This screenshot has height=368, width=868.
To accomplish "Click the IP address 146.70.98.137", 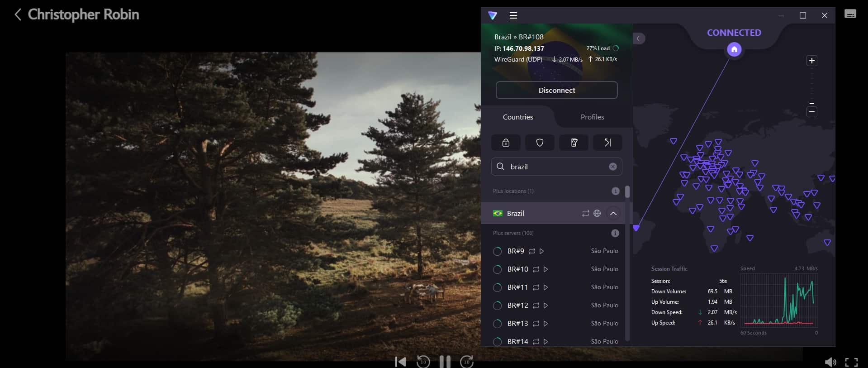I will [x=523, y=48].
